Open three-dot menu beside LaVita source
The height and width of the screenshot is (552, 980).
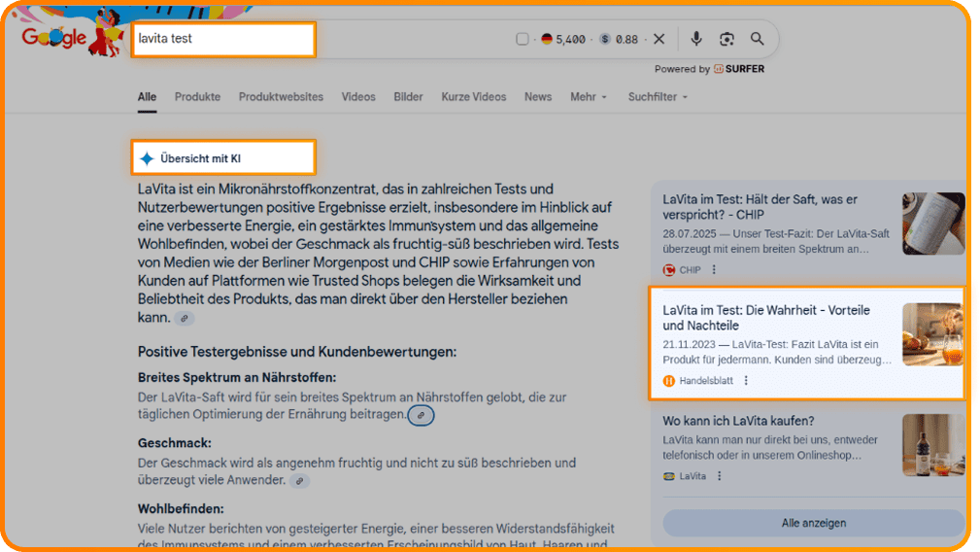point(720,476)
